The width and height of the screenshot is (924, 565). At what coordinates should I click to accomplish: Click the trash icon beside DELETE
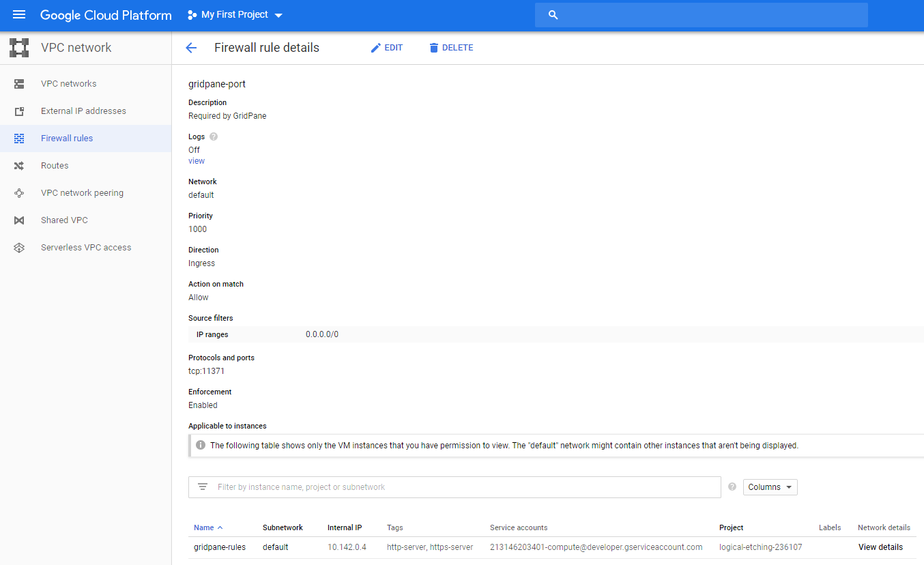pyautogui.click(x=433, y=48)
